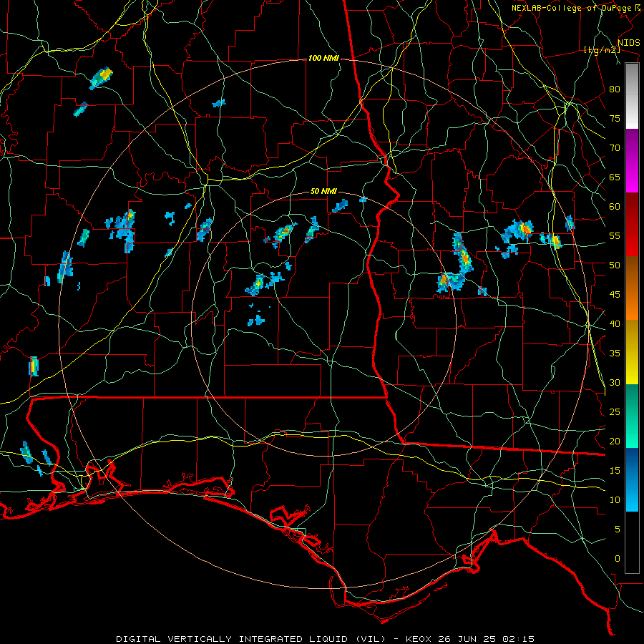Click the 65 value on the color scale

coord(615,177)
